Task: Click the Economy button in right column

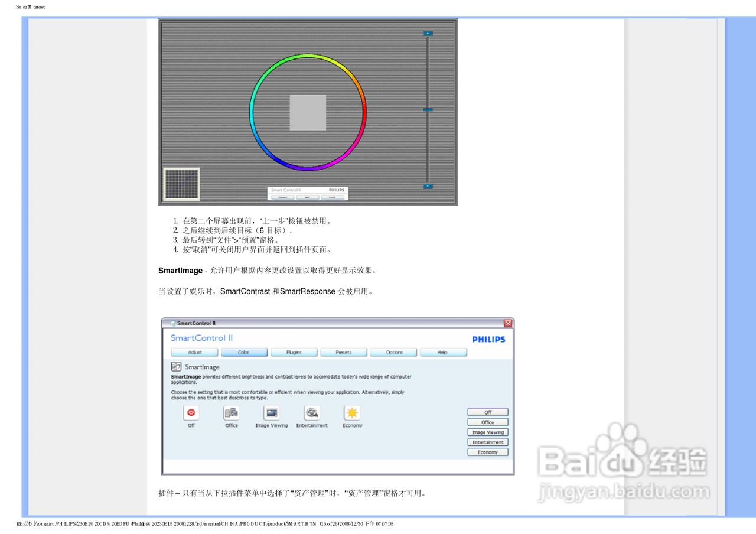Action: [x=488, y=452]
